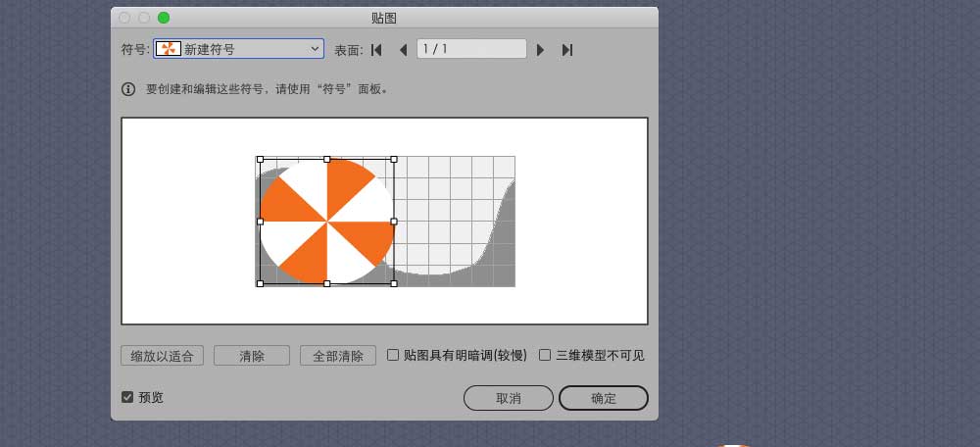Click the 缩放以适合 button

coord(162,356)
